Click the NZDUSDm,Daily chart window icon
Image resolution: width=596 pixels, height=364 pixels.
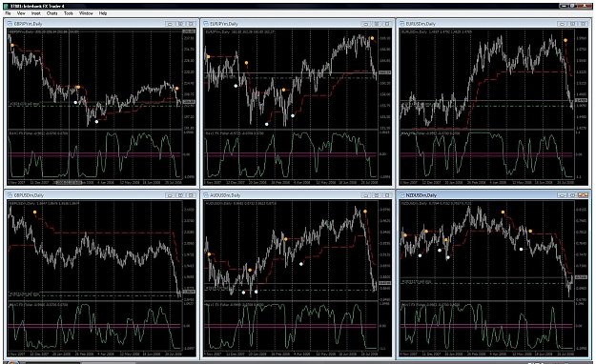[402, 195]
